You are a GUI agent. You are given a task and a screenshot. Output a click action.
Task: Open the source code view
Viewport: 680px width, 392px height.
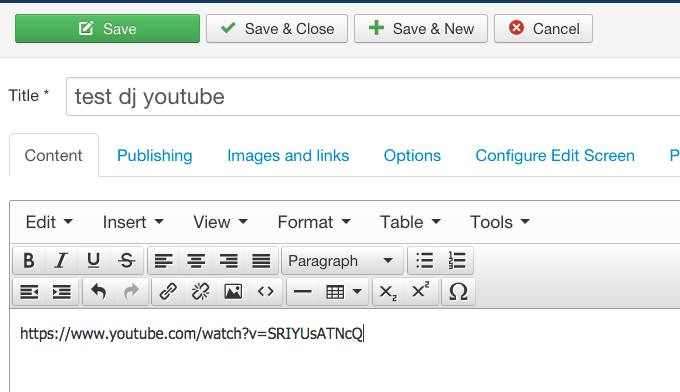[265, 292]
